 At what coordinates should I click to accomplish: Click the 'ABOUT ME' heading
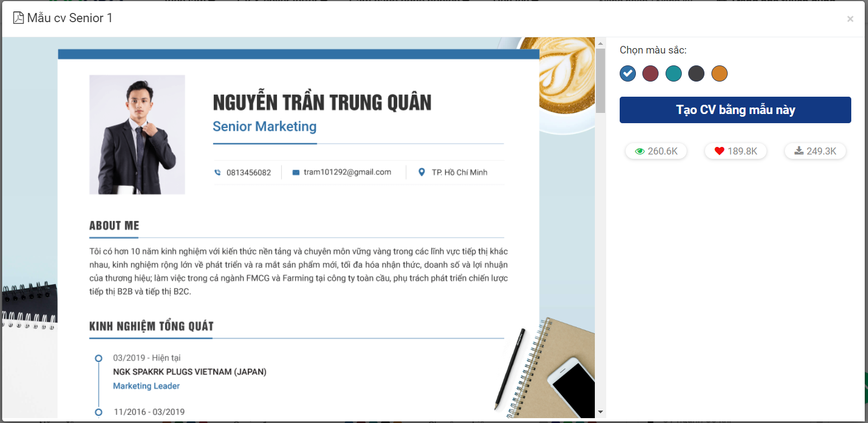[114, 225]
